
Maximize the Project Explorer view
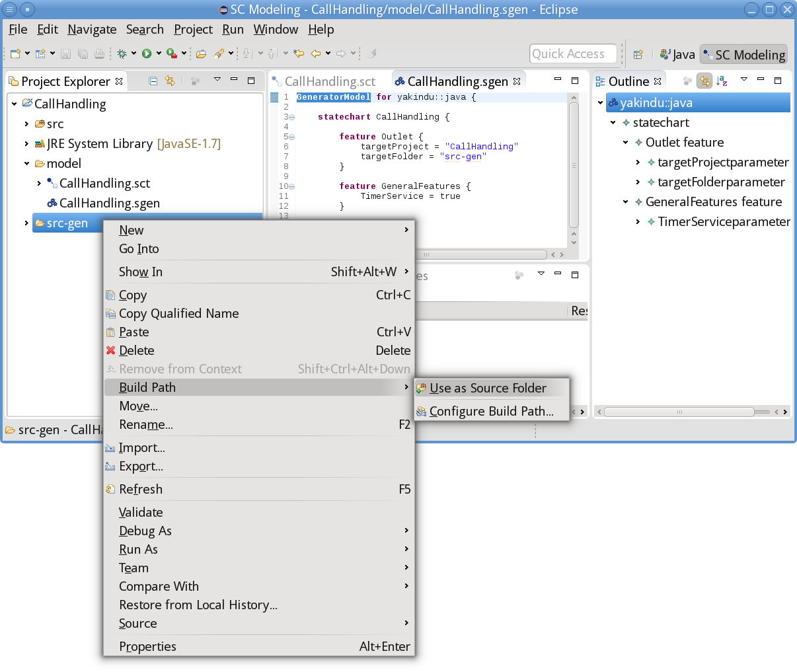251,80
